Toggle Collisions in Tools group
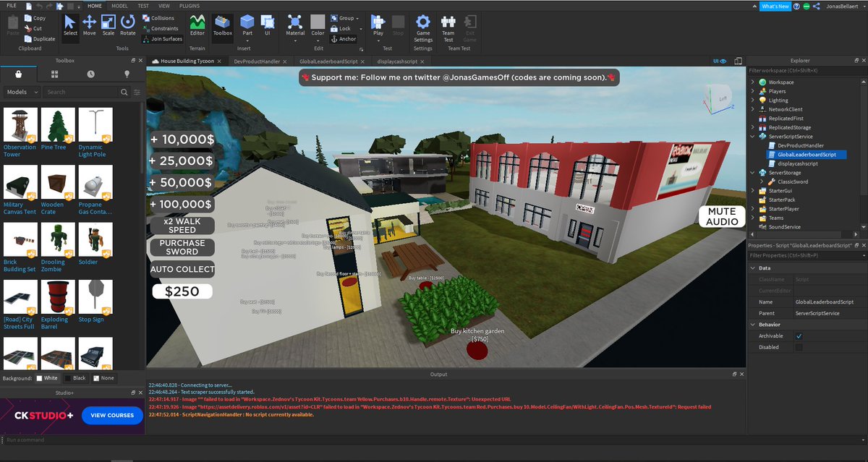Screen dimensions: 868x462 pos(158,18)
